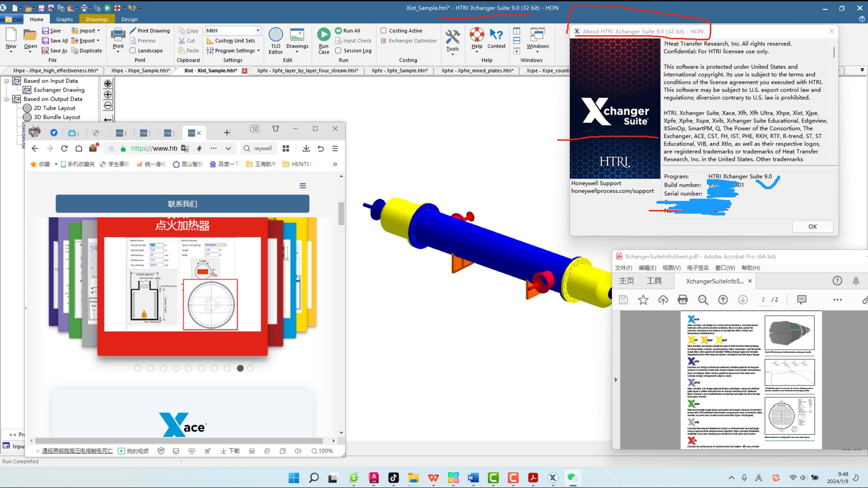Click the blue 联系我们 button
868x488 pixels.
click(x=182, y=204)
